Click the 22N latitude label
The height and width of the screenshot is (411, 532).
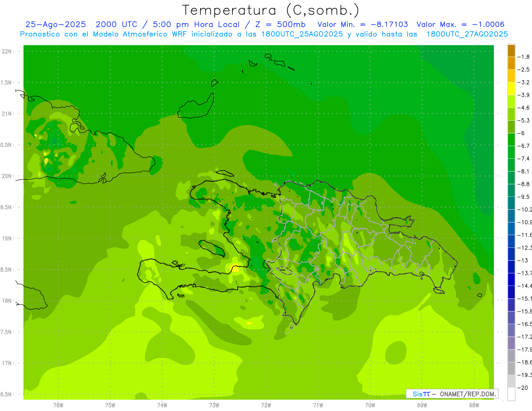7,51
